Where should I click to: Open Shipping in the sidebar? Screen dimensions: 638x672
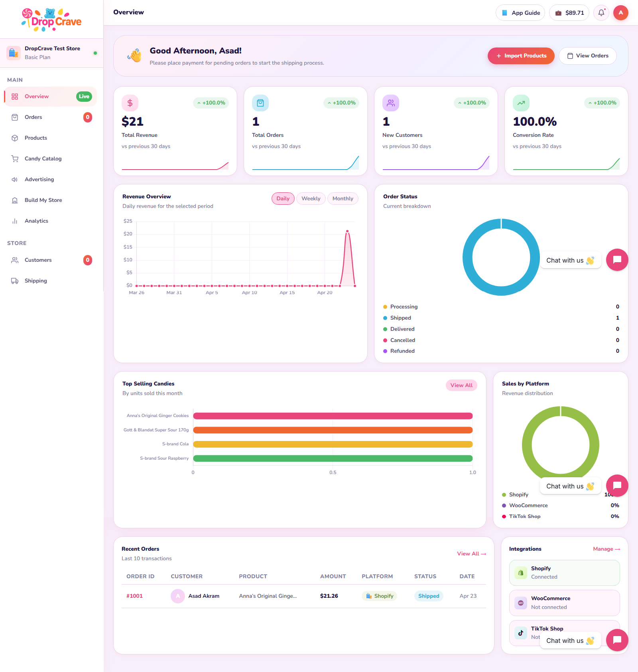(50, 281)
